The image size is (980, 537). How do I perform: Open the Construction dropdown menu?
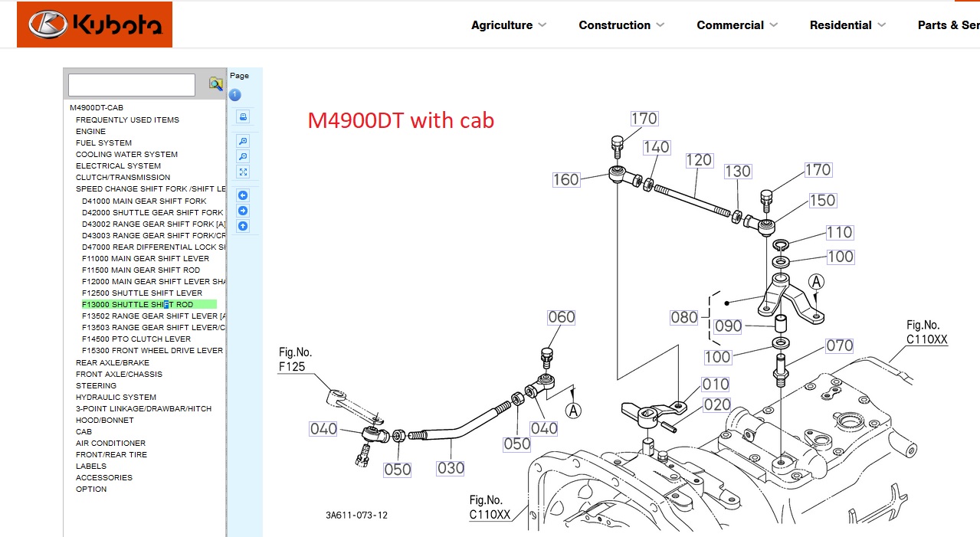click(x=621, y=25)
